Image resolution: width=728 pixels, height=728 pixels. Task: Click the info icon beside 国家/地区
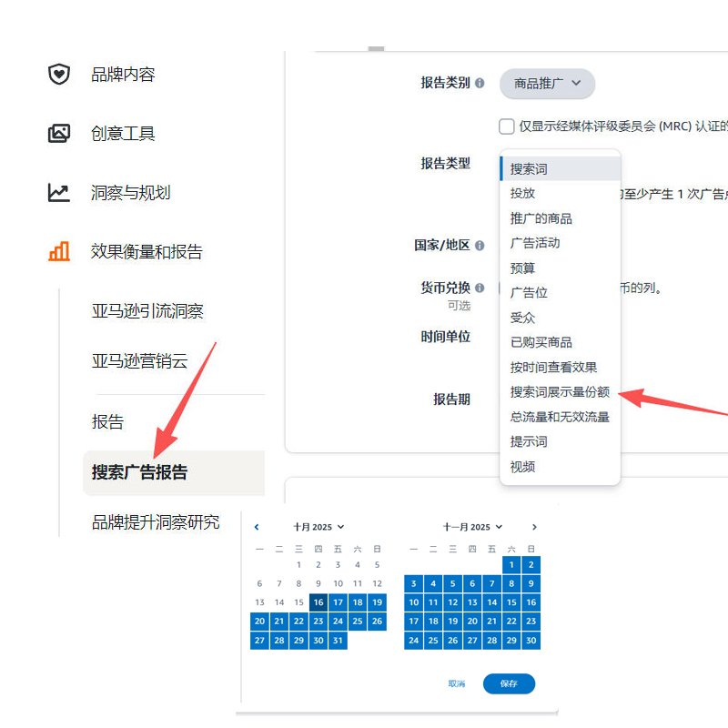pyautogui.click(x=480, y=246)
